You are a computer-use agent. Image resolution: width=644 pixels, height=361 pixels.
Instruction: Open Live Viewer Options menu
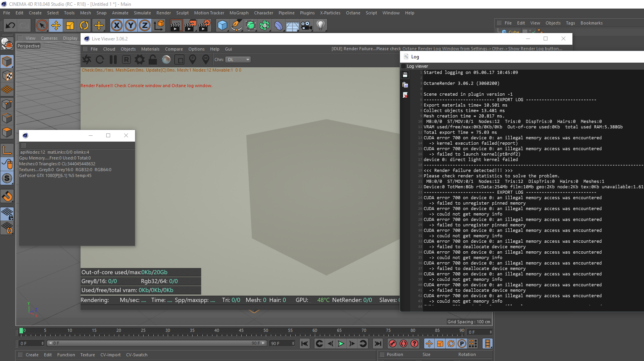click(197, 49)
